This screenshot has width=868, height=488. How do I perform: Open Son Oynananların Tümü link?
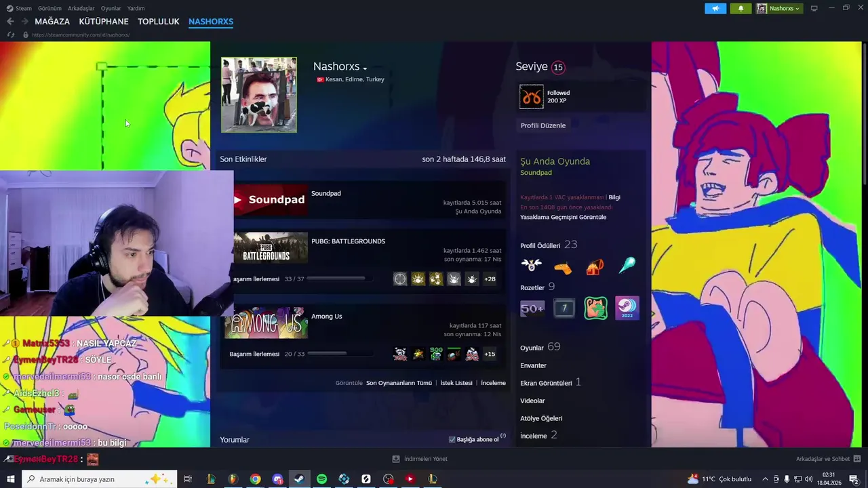click(399, 383)
